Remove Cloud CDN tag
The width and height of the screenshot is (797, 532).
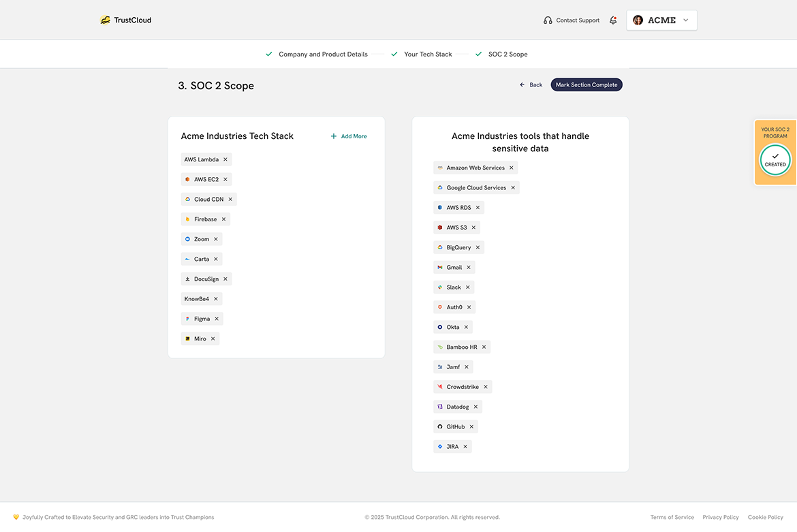click(x=230, y=199)
